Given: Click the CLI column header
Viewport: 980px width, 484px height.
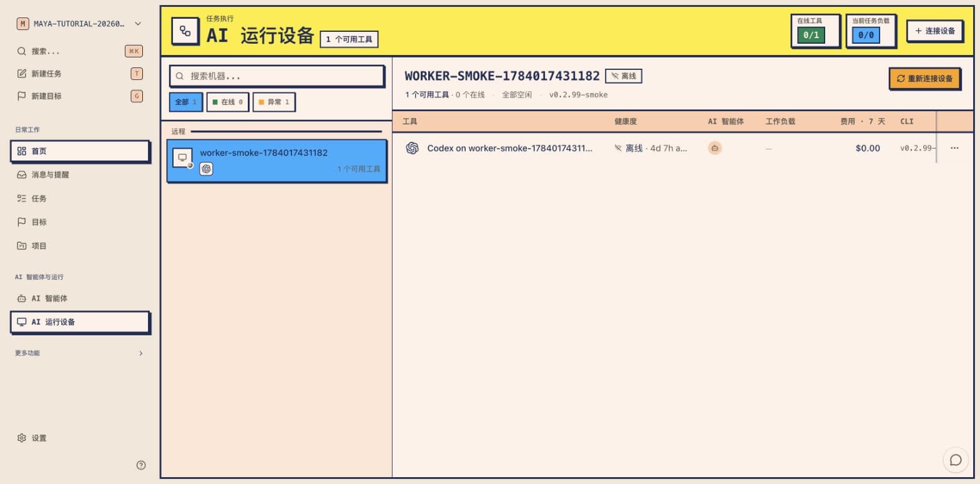Looking at the screenshot, I should tap(907, 122).
